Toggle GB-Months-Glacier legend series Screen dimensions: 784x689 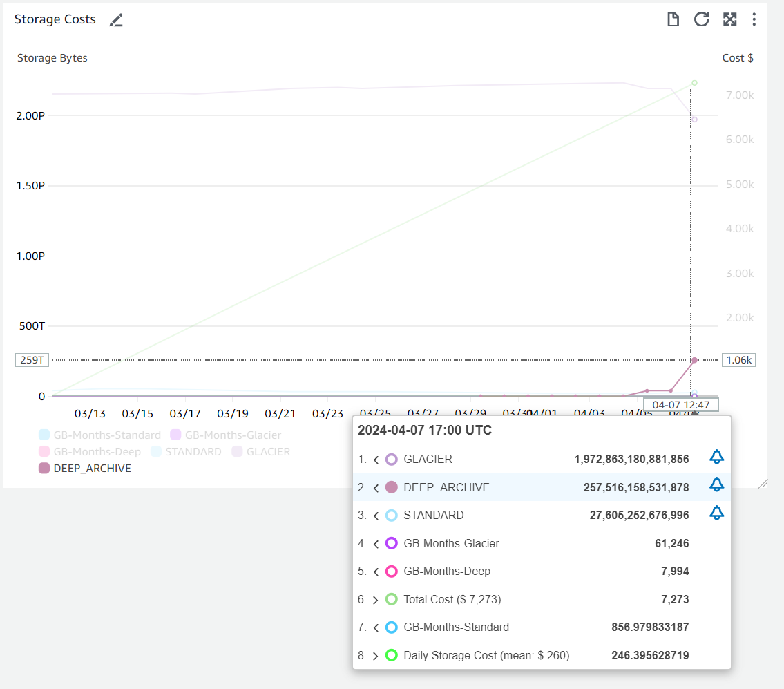point(225,435)
